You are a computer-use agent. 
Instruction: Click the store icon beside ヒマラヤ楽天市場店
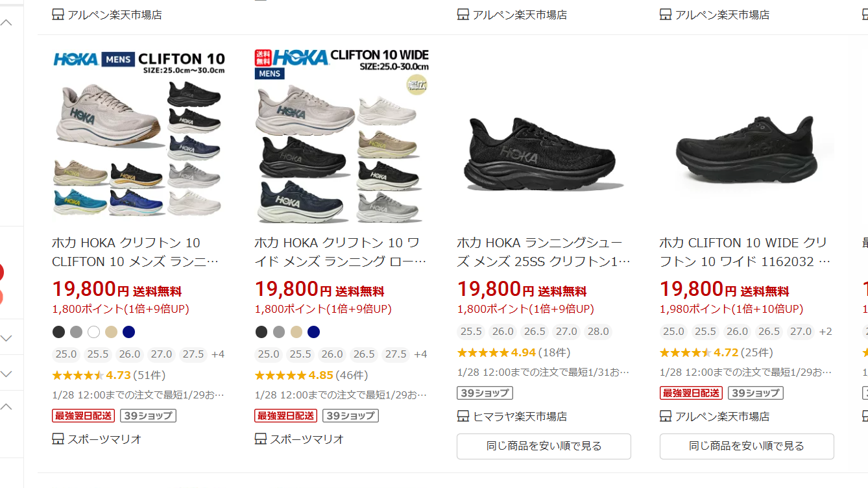point(463,416)
